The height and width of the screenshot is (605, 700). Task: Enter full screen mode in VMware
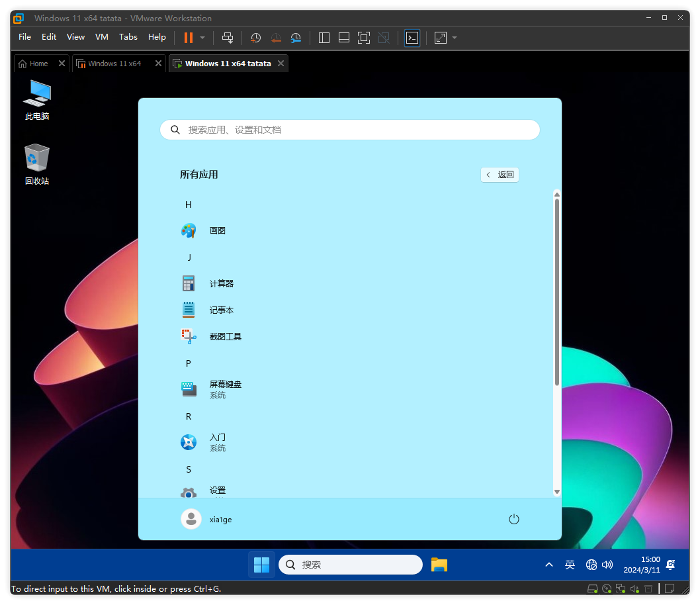(363, 38)
